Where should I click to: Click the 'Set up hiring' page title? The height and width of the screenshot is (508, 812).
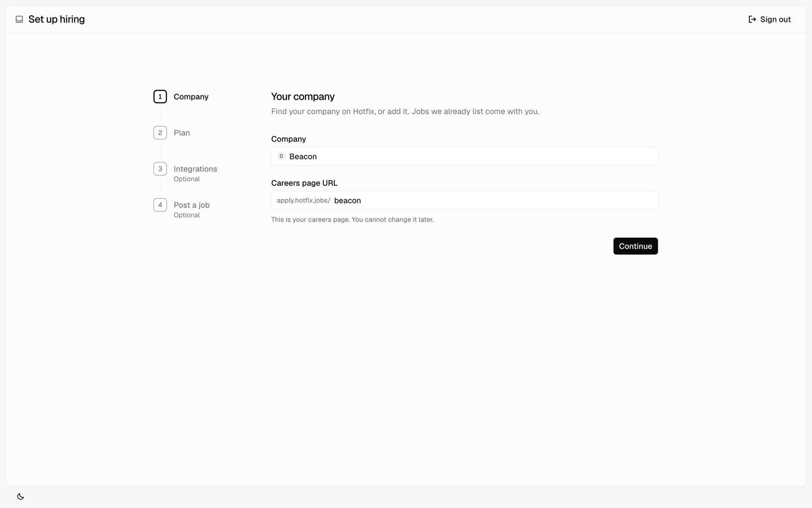point(56,19)
